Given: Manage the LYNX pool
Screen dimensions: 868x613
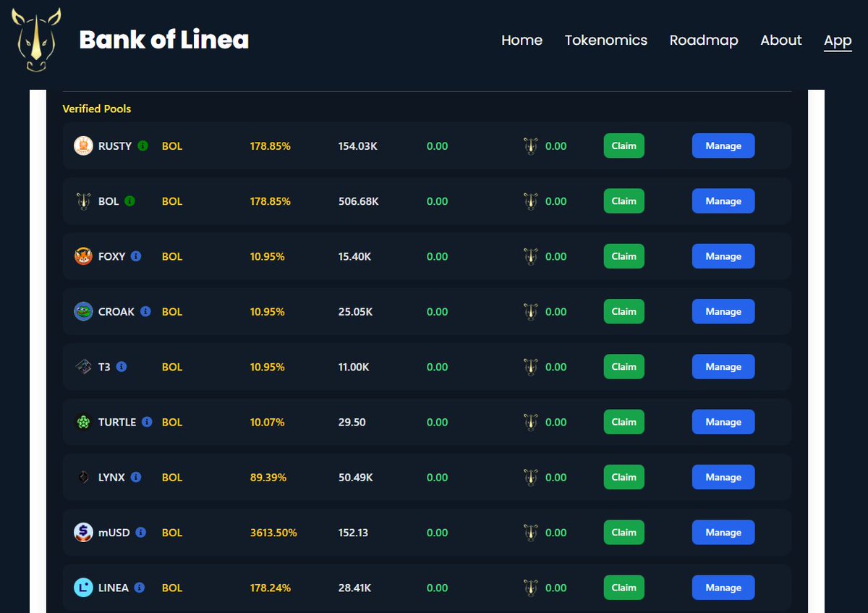Looking at the screenshot, I should pos(723,477).
